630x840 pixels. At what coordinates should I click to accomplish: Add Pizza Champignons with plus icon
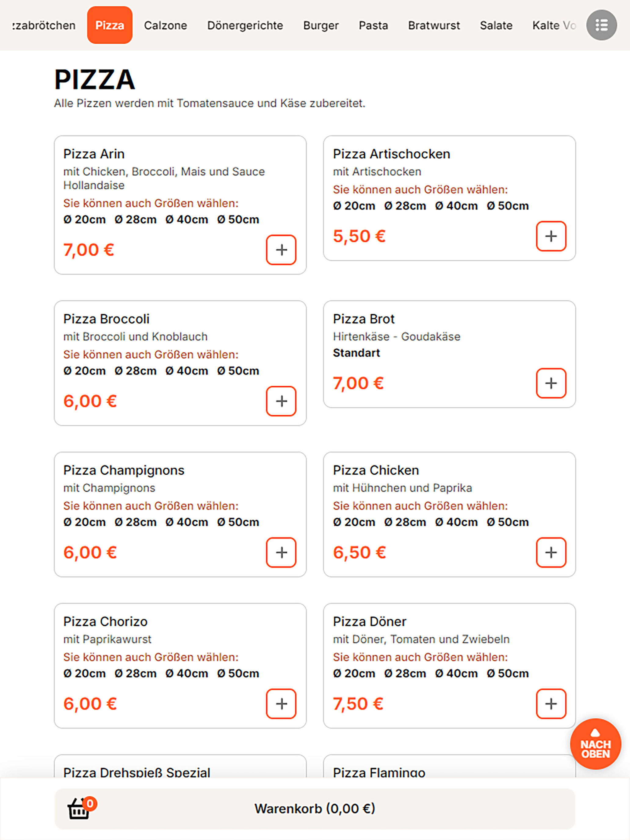[281, 552]
